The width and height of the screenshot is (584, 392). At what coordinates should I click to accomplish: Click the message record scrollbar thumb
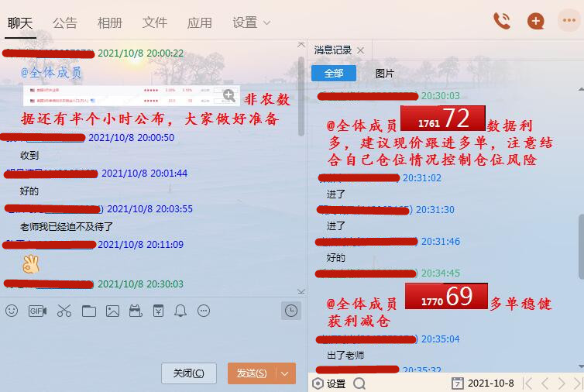coord(581,246)
